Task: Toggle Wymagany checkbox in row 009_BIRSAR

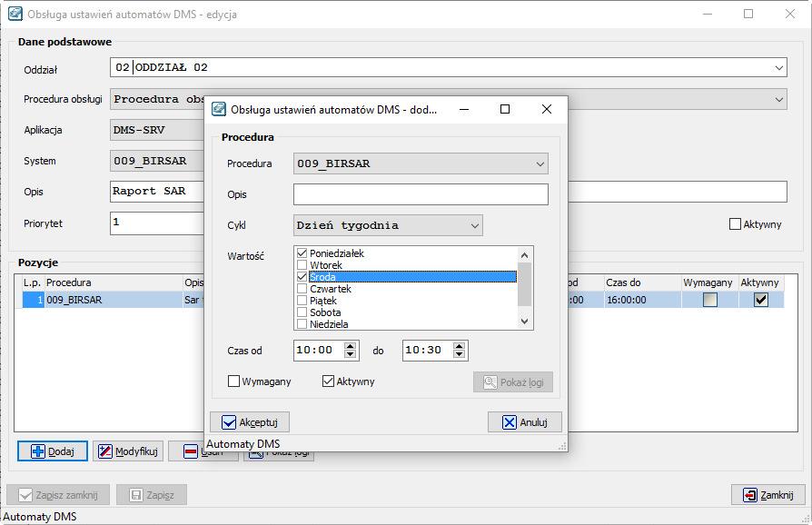Action: coord(709,300)
